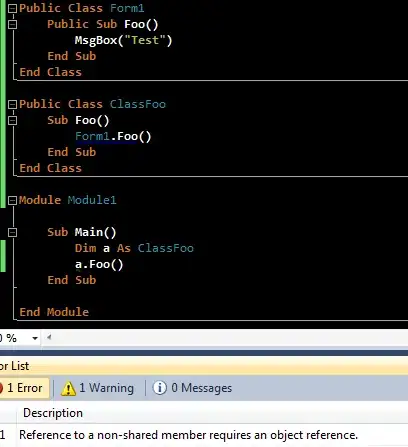The image size is (408, 447).
Task: Toggle the 0 Messages filter button
Action: click(x=192, y=388)
